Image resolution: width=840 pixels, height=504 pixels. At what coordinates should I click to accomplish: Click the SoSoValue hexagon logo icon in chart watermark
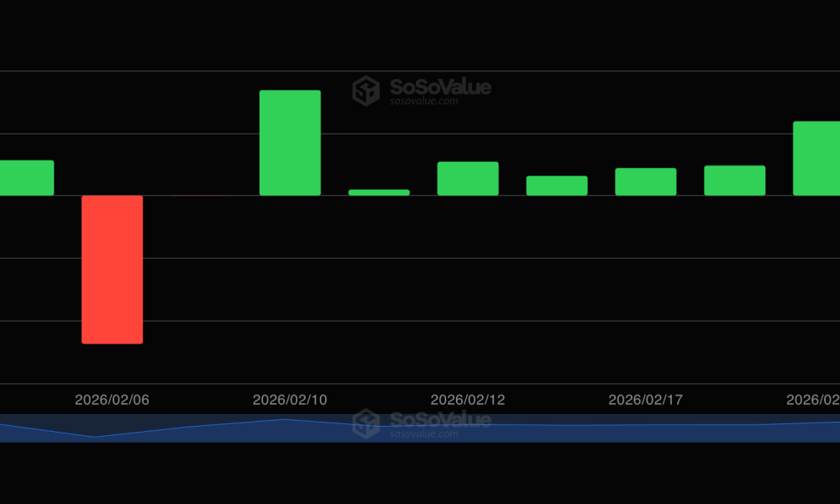tap(366, 90)
